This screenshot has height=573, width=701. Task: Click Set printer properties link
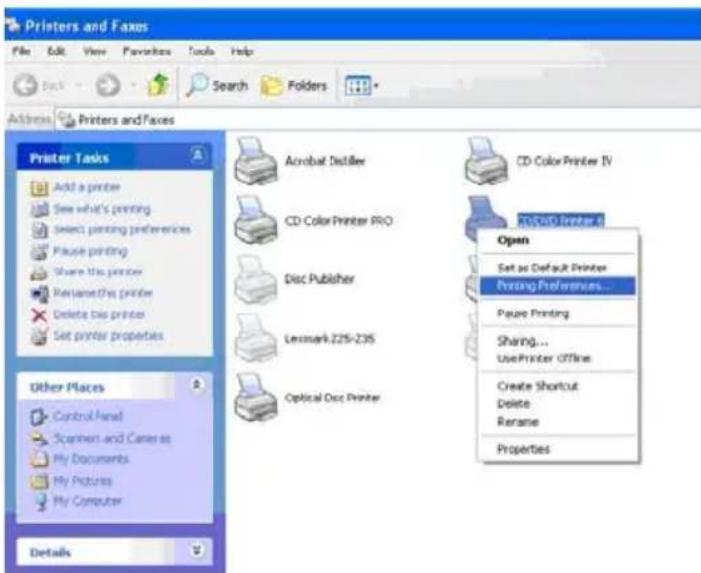(x=109, y=335)
